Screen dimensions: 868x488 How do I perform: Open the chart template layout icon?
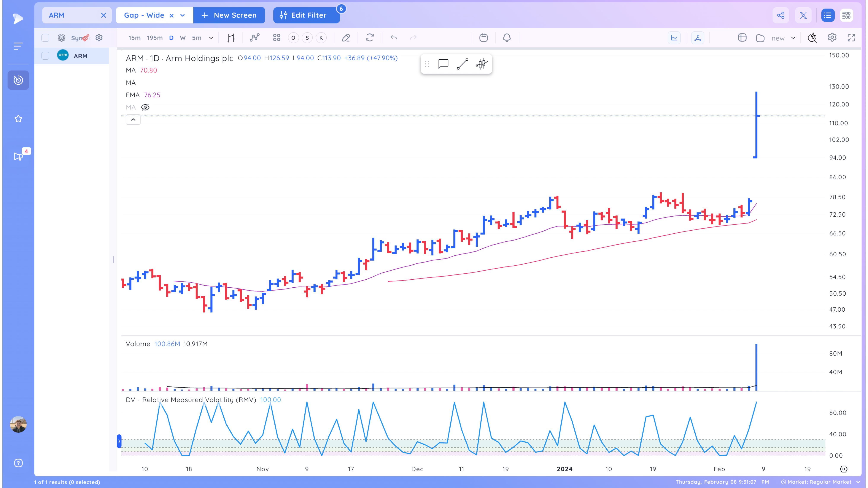[742, 38]
